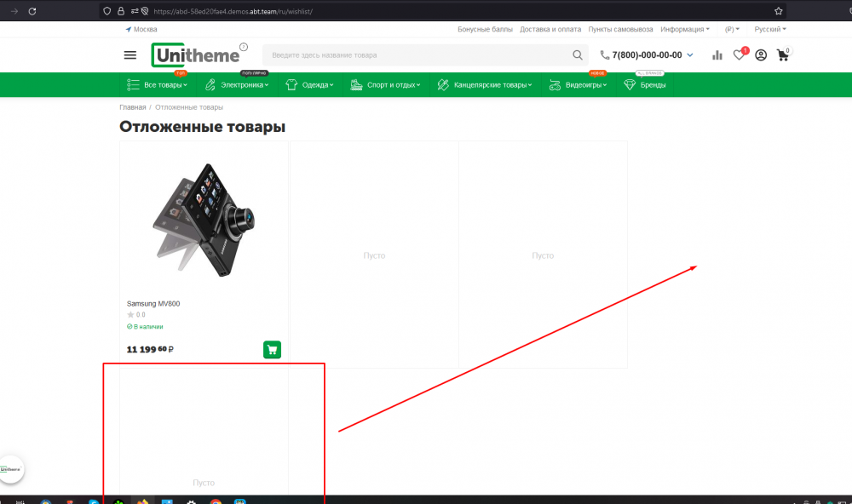Image resolution: width=852 pixels, height=504 pixels.
Task: Click the bookmark star in the browser toolbar
Action: [x=776, y=11]
